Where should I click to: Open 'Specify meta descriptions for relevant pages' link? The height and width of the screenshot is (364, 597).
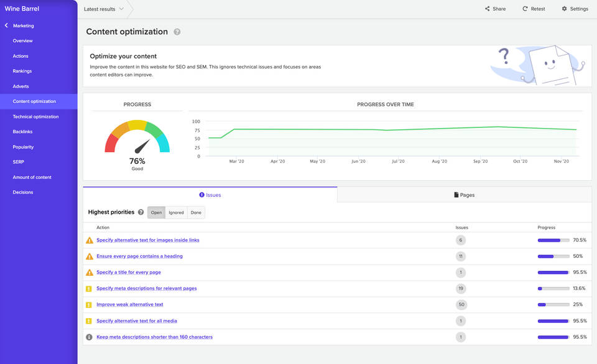[146, 288]
